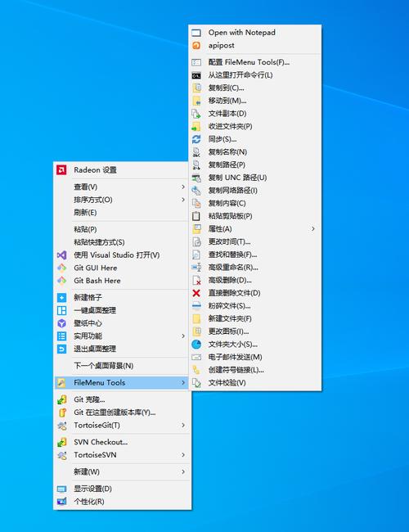Viewport: 409px width, 532px height.
Task: Open 查找和替换(F)... entry
Action: tap(254, 255)
